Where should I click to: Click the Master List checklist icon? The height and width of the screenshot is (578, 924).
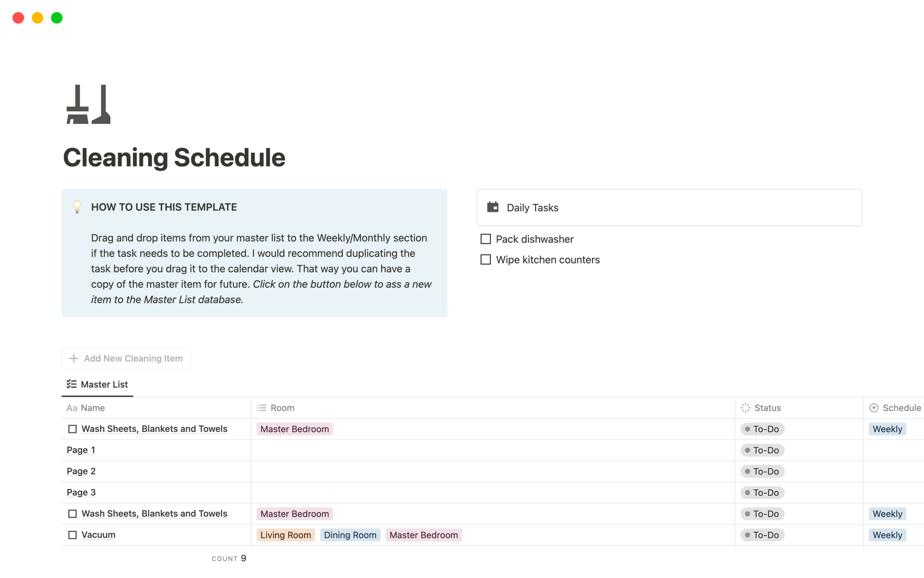point(72,384)
